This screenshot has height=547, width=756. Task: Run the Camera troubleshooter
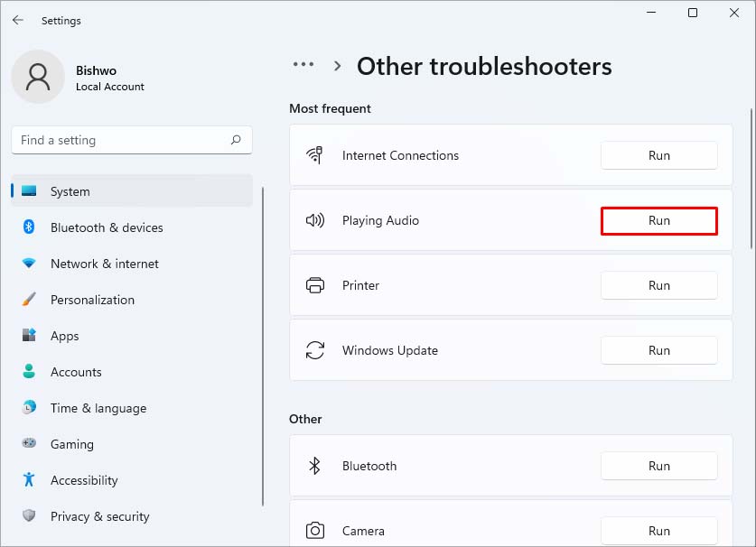[x=659, y=531]
